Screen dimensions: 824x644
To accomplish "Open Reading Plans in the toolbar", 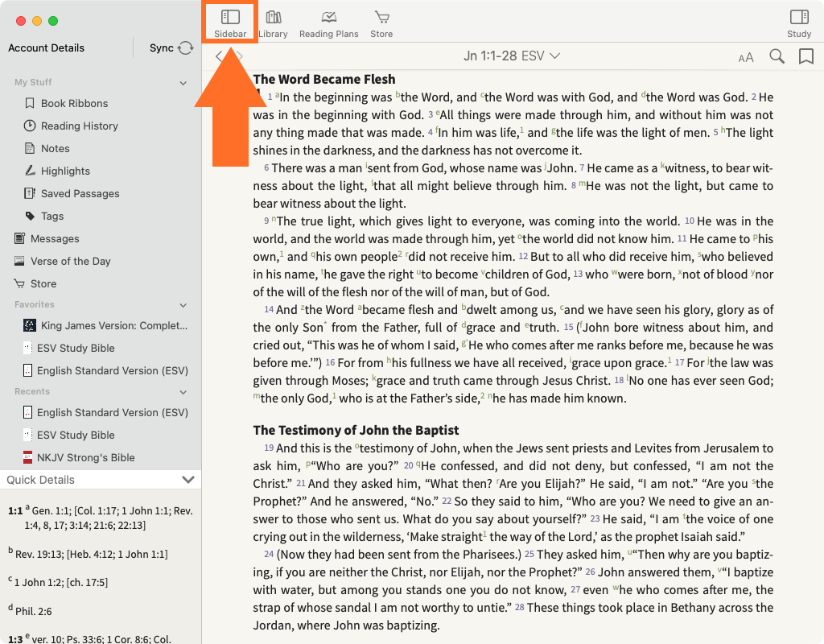I will point(328,23).
